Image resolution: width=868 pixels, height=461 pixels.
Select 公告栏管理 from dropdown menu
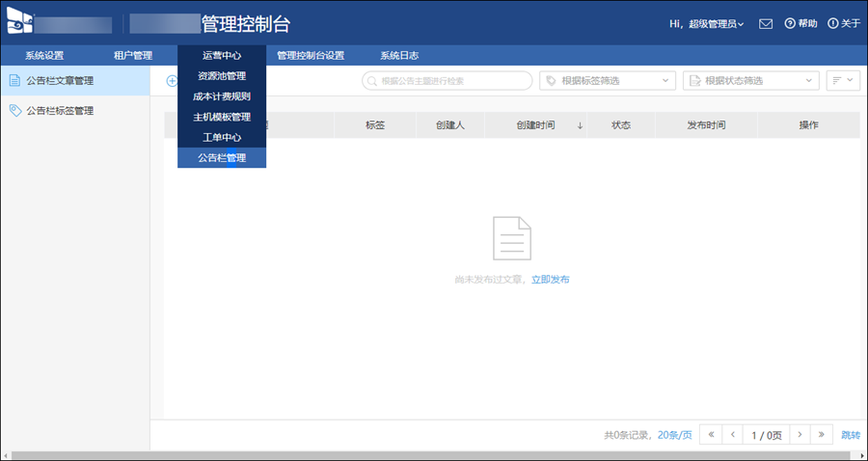[222, 158]
